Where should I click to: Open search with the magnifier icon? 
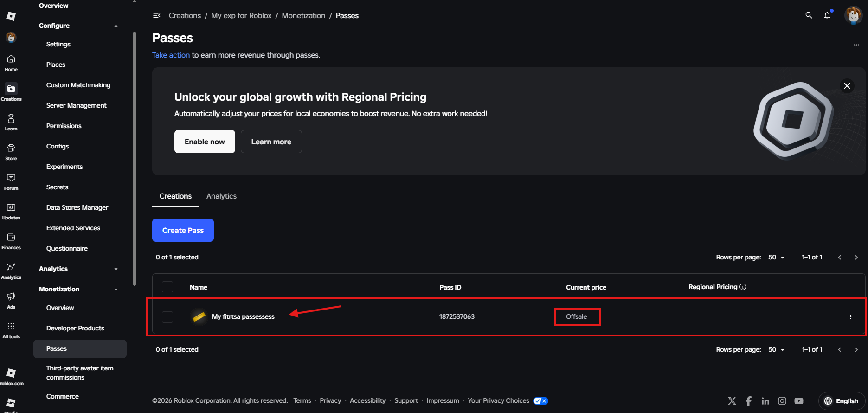point(809,15)
